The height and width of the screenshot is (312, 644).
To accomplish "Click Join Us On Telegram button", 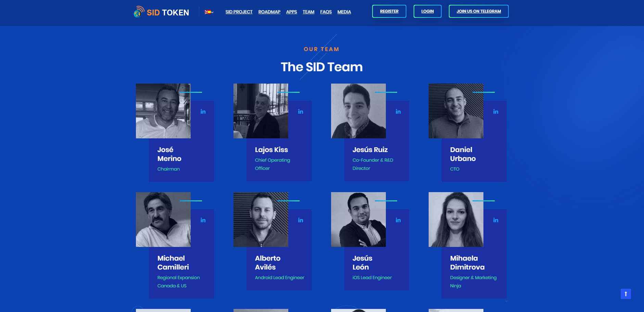I will 478,11.
